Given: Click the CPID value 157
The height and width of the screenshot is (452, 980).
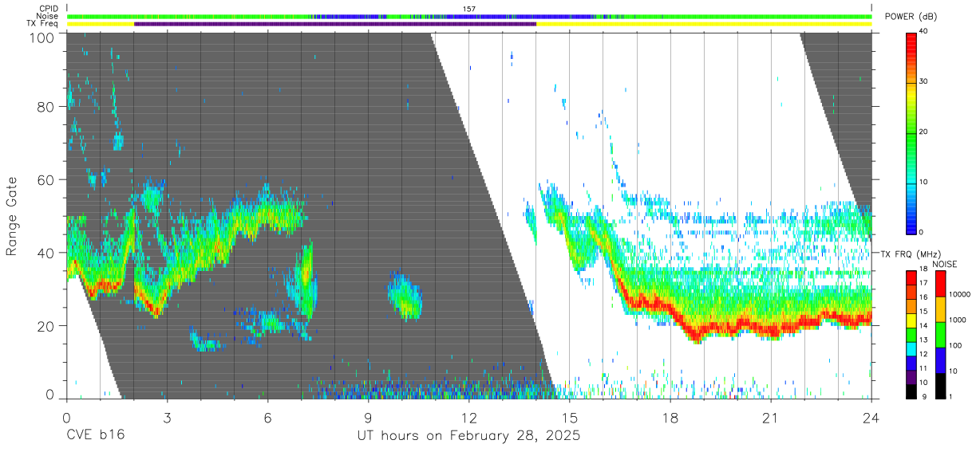Looking at the screenshot, I should pos(469,9).
